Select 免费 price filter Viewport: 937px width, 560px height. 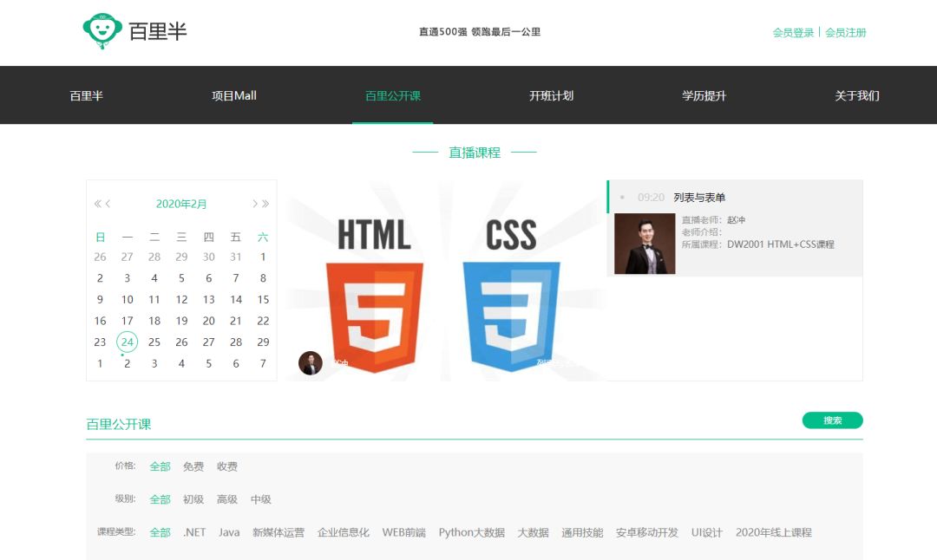tap(193, 466)
